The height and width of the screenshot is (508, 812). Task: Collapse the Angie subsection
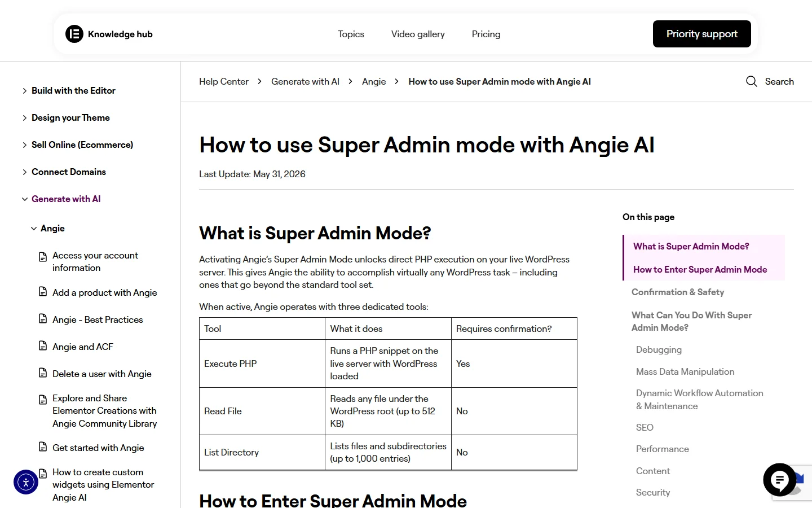click(34, 228)
